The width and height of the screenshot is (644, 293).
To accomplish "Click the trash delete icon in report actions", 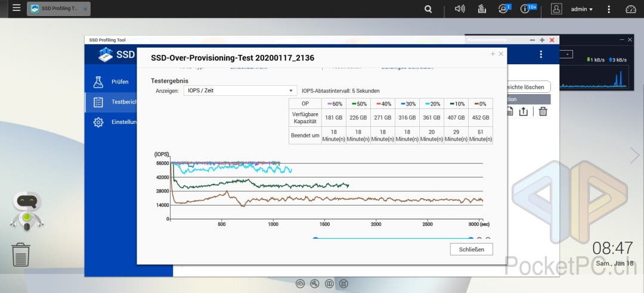I will (x=543, y=111).
